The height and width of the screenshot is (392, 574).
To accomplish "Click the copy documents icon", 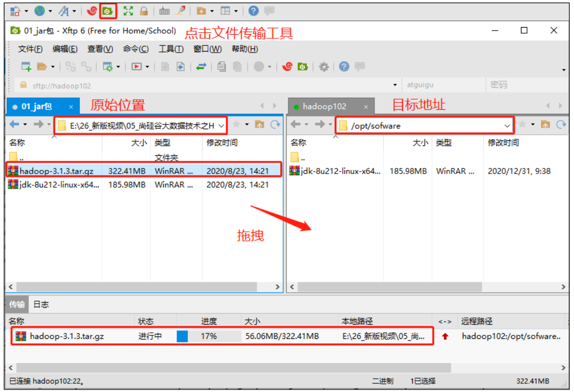I will point(221,67).
